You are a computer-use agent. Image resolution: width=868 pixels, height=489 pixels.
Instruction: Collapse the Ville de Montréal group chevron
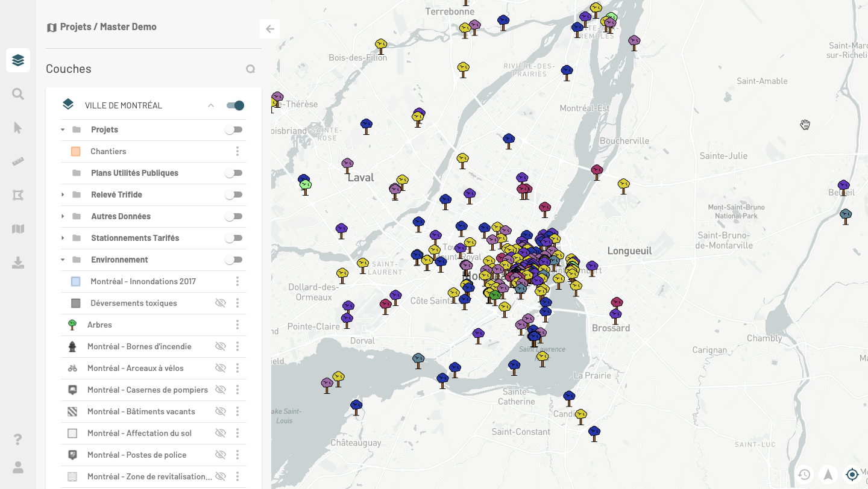click(211, 105)
